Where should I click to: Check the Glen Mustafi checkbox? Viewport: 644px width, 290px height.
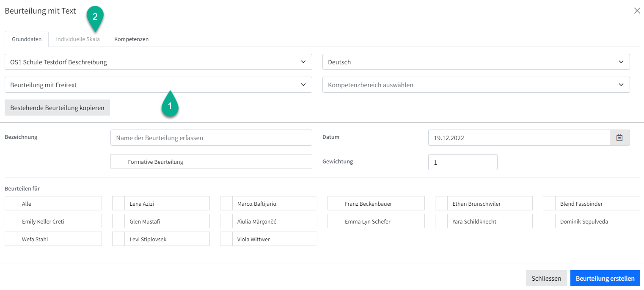(x=118, y=221)
